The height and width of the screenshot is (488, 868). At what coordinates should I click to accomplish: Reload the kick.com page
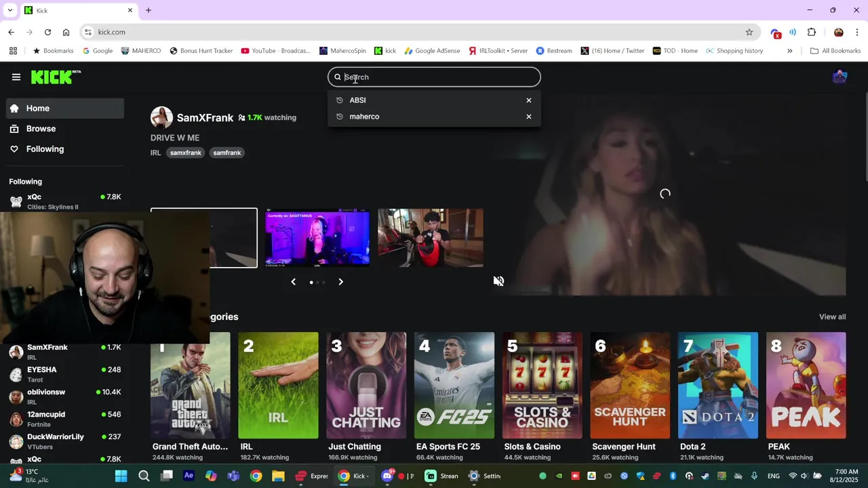point(47,32)
